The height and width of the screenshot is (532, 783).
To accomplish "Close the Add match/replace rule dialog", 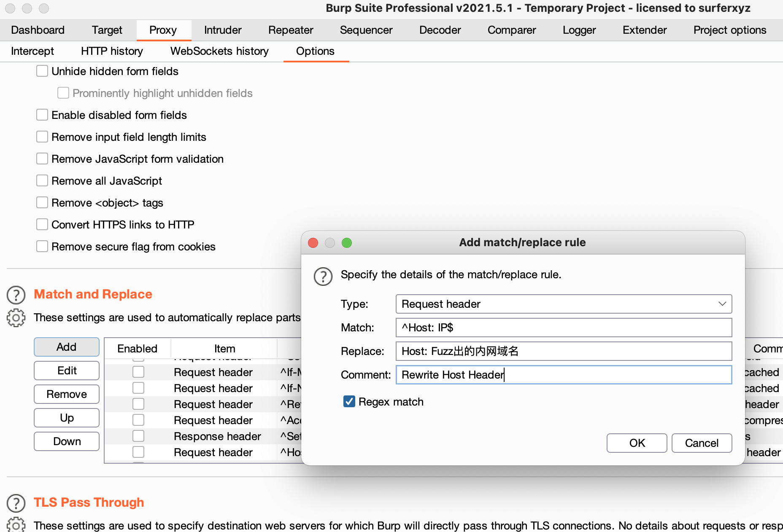I will (313, 243).
